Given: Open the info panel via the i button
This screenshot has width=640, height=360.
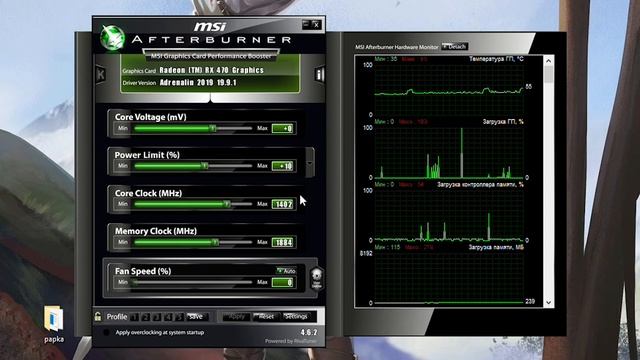Looking at the screenshot, I should click(320, 74).
